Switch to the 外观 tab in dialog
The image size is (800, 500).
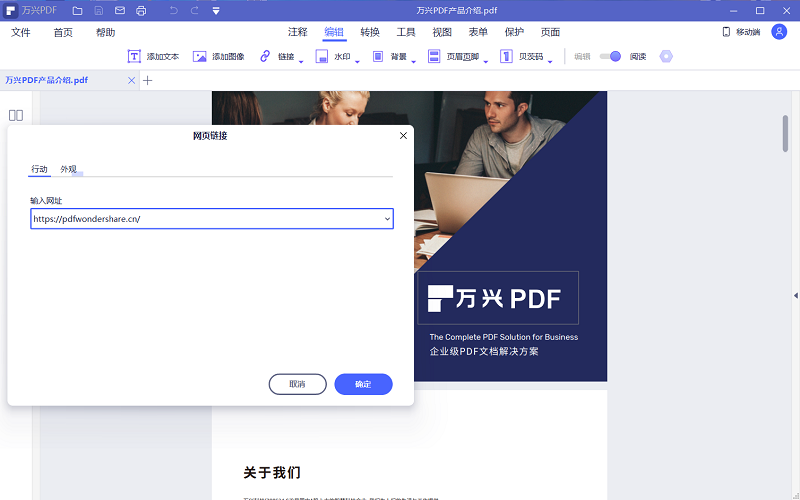coord(68,170)
